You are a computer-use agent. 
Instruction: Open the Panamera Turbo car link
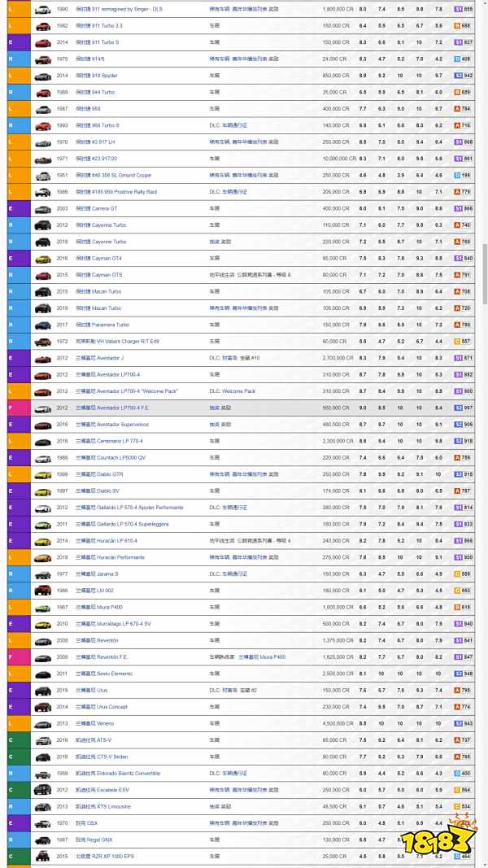102,325
